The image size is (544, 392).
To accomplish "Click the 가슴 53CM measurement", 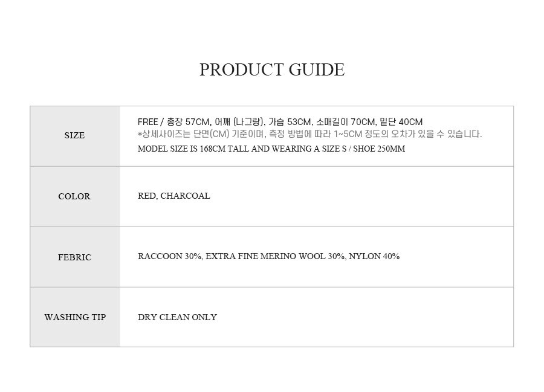I will point(290,122).
